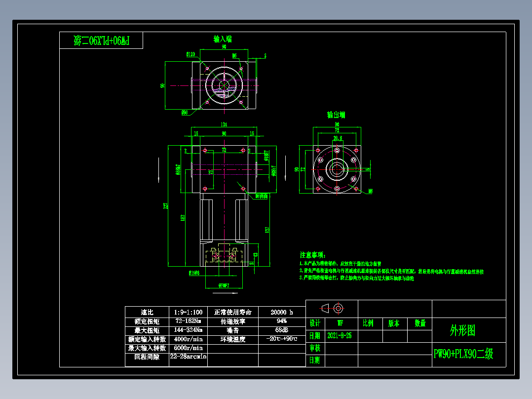Select the Ø90 bolt circle dimension

tap(185, 113)
